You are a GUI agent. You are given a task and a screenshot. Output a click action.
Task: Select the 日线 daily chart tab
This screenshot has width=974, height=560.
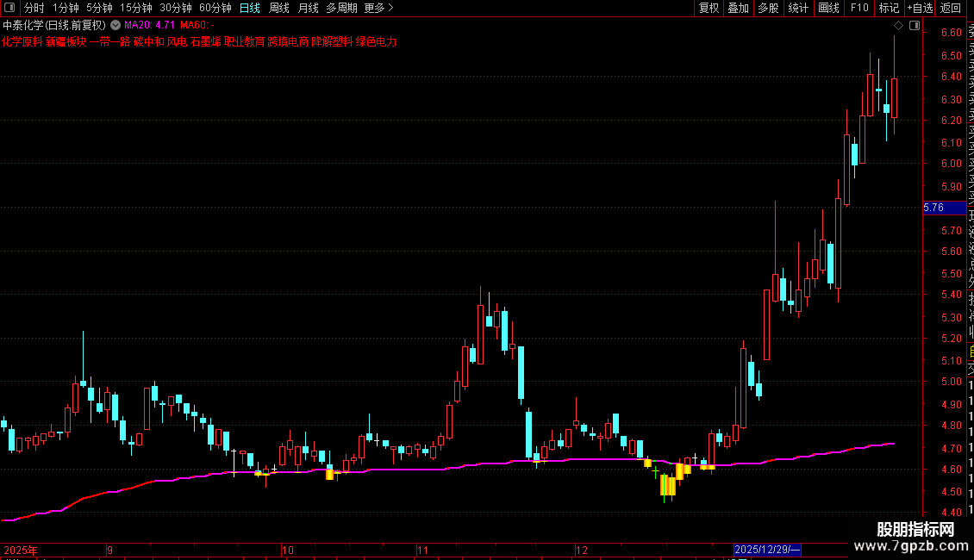250,8
